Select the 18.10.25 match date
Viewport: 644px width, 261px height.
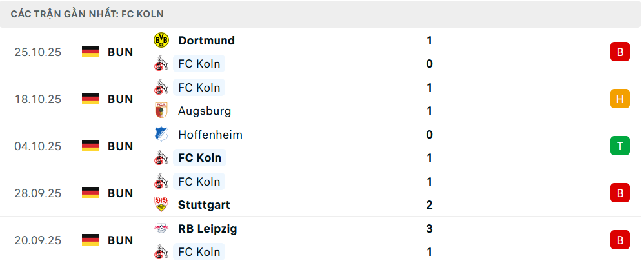tap(38, 99)
